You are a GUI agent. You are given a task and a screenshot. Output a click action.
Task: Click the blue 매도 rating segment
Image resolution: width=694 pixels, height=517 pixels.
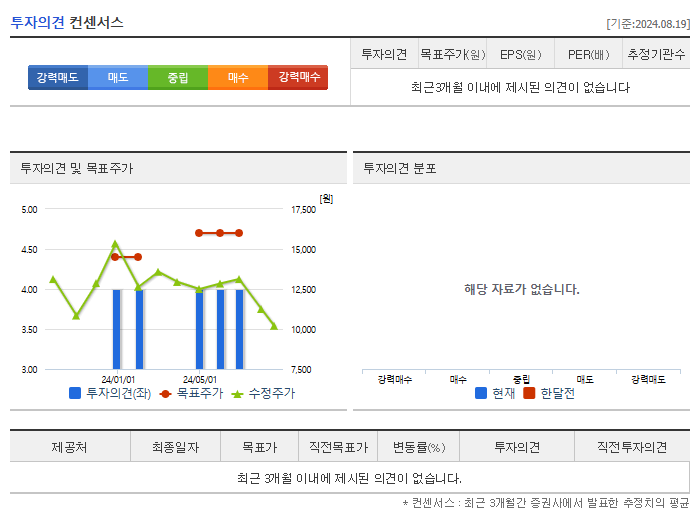[118, 77]
